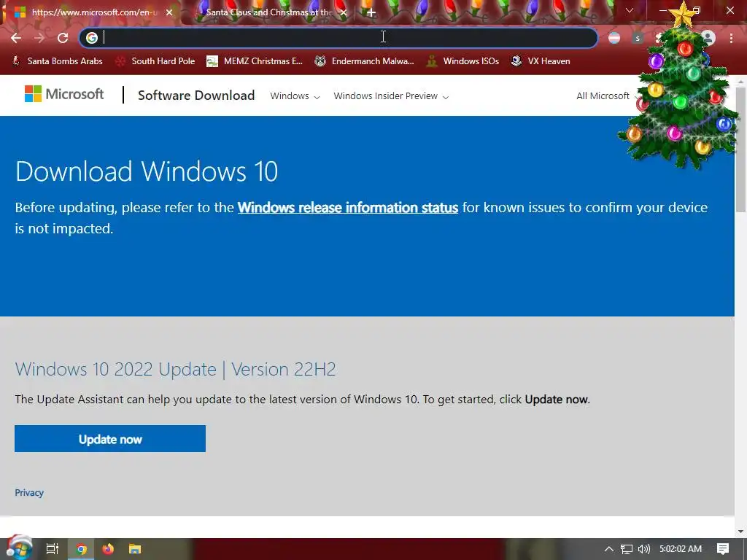Click the striped round extension icon

[614, 38]
